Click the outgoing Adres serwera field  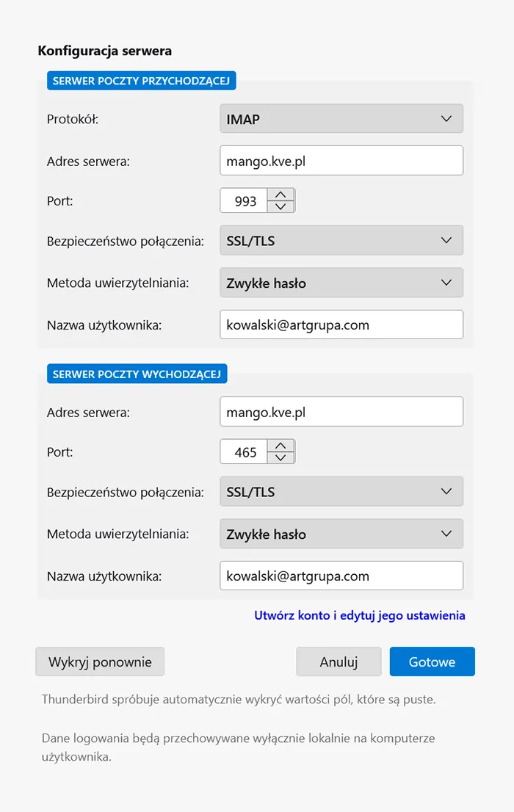(x=341, y=411)
